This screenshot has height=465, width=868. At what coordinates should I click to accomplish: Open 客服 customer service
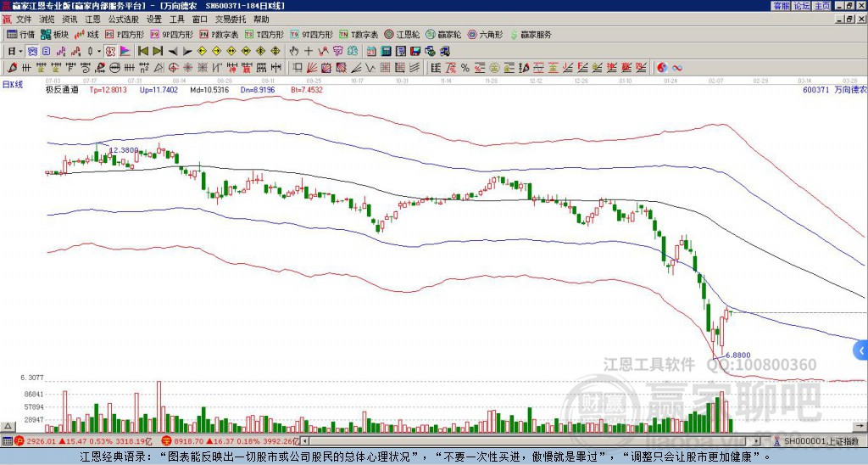(x=781, y=6)
